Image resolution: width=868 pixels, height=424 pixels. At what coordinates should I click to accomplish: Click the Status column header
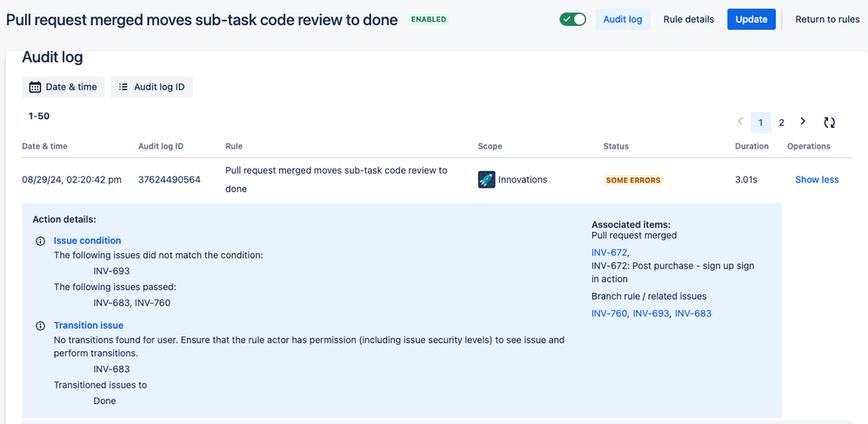(616, 147)
